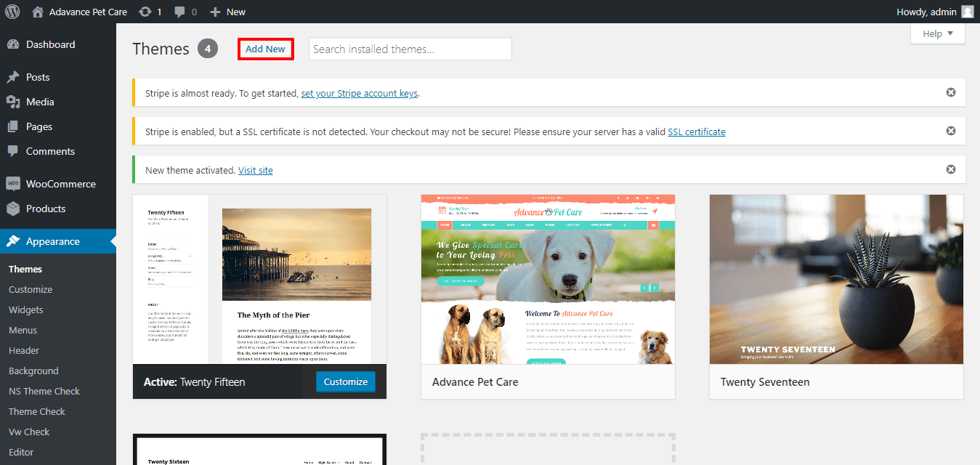Open Dashboard from the sidebar
Screen dimensions: 980x465
50,44
